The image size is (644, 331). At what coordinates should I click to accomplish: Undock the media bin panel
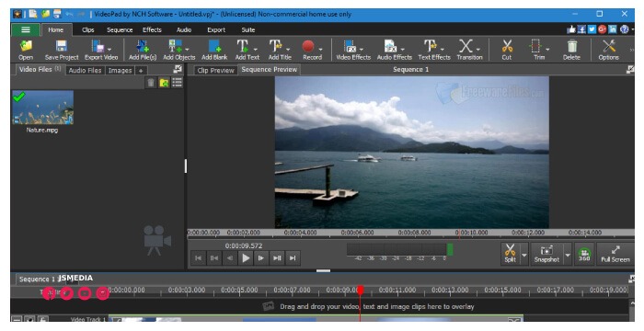tap(178, 69)
